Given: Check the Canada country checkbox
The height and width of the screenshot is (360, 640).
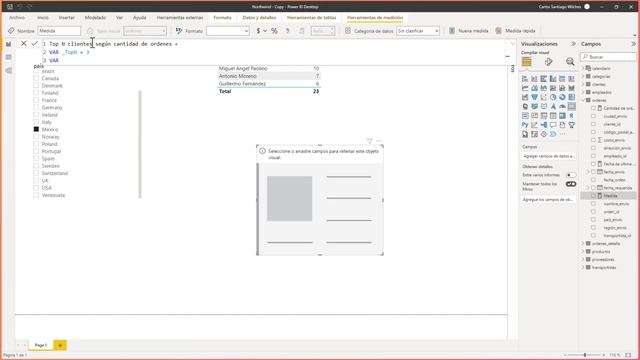Looking at the screenshot, I should point(36,78).
